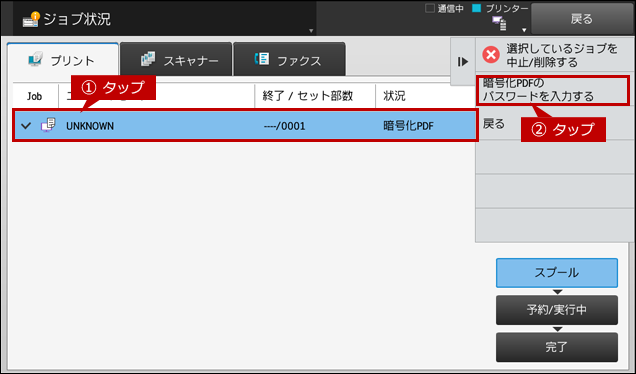Show the スプール job list
The width and height of the screenshot is (636, 374).
[x=556, y=273]
